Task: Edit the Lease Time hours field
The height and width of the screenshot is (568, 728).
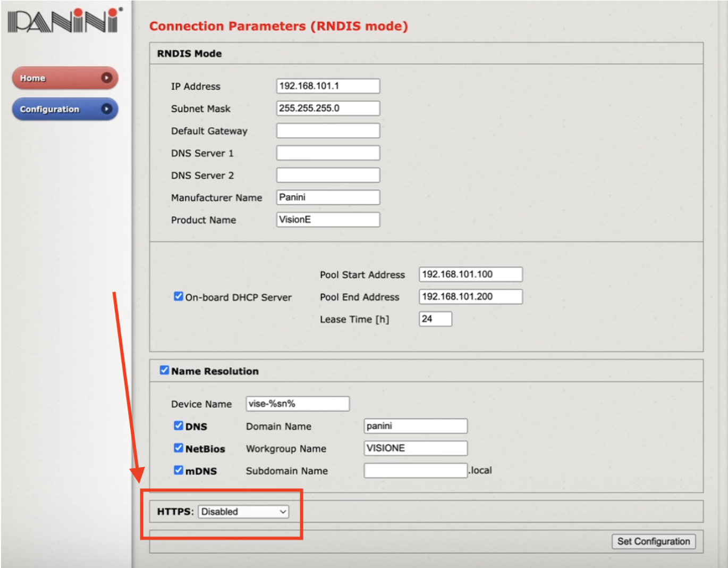Action: 435,319
